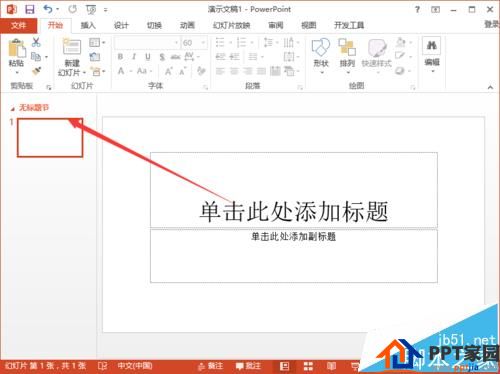Click the Cut scissors icon

36,42
